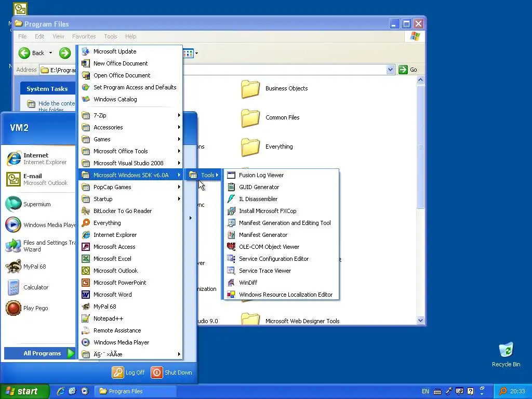532x399 pixels.
Task: Click Microsoft Update icon
Action: 86,51
